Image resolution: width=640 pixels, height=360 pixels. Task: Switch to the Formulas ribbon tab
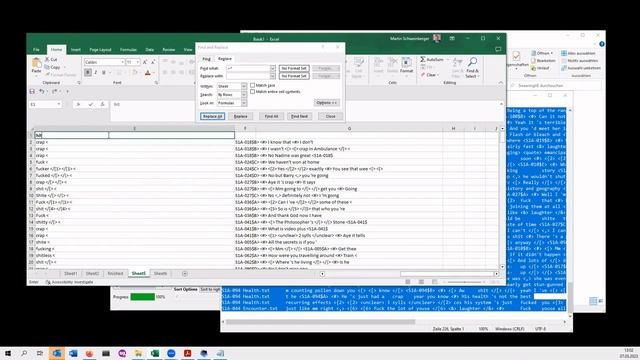pyautogui.click(x=128, y=49)
